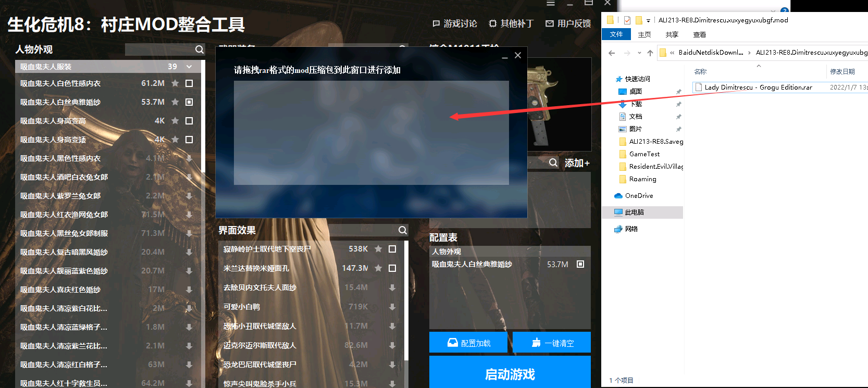Select Lady Dimitrescu - Grogu Edition.rar file

(x=758, y=87)
